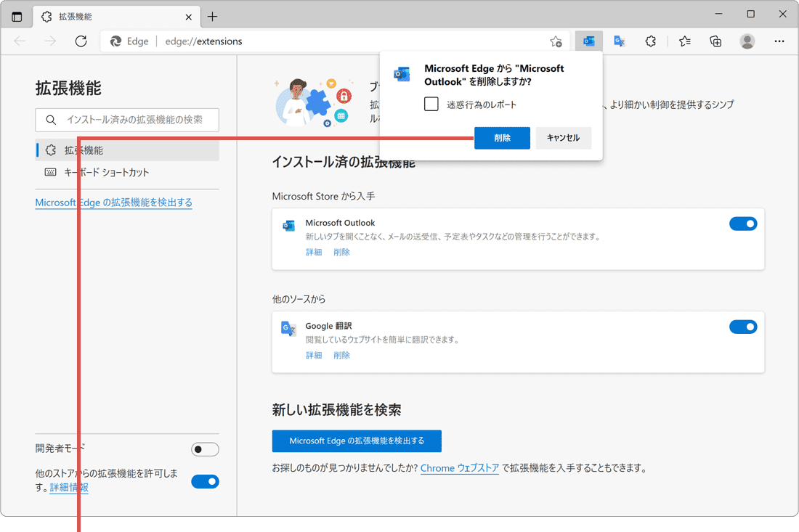Open 詳細情報 link in sidebar
The height and width of the screenshot is (532, 799).
pos(69,488)
